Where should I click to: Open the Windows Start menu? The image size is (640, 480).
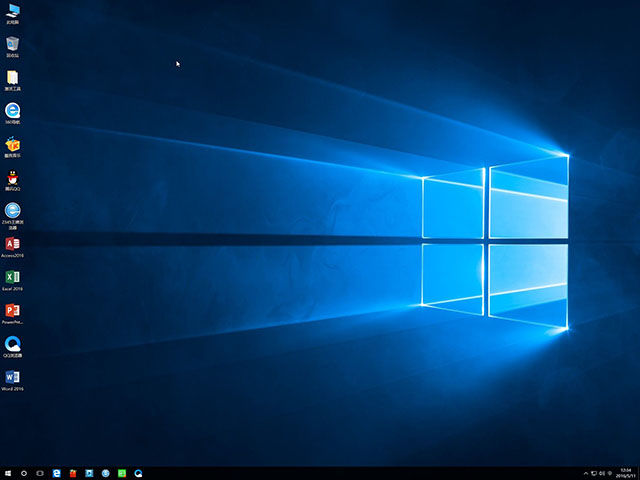[x=8, y=472]
